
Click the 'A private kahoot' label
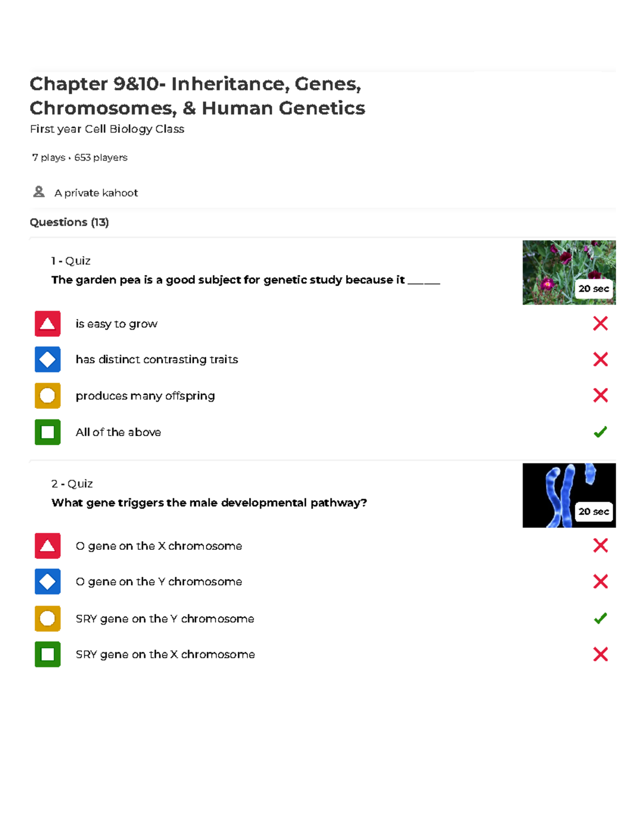coord(96,192)
